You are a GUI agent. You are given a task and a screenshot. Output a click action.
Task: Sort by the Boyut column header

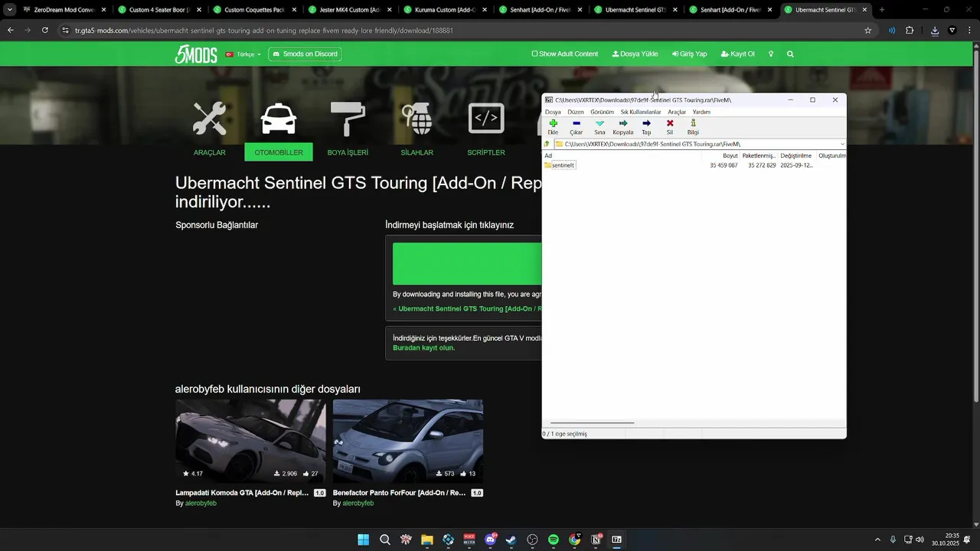point(730,155)
